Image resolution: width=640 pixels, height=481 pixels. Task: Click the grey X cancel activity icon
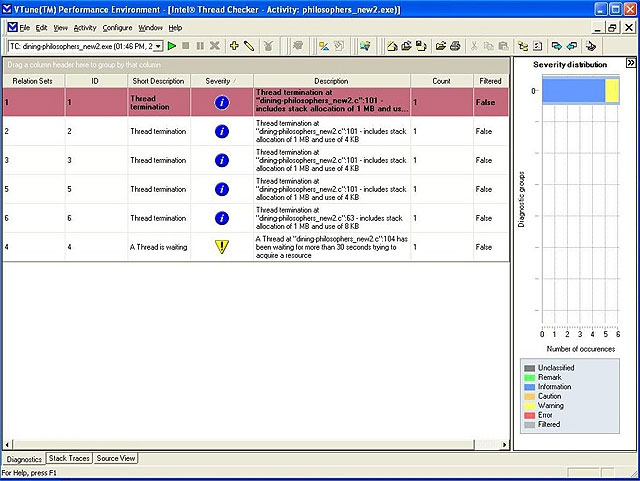tap(215, 46)
